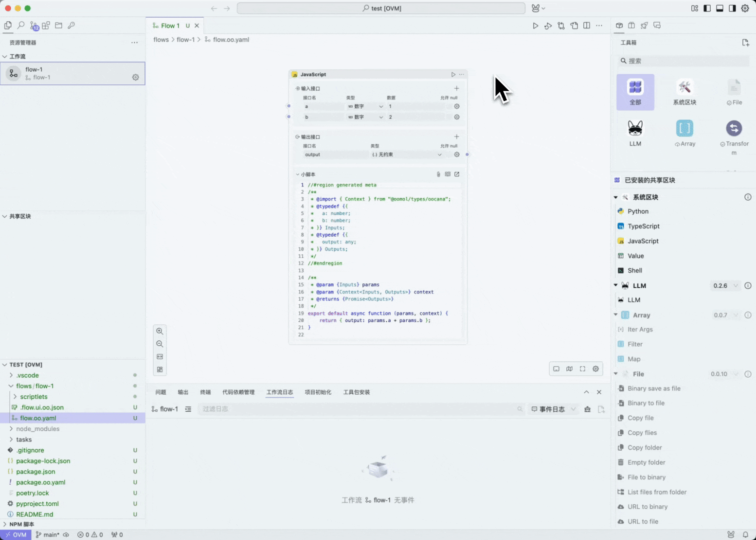Switch to the 终端 panel tab
Viewport: 756px width, 540px height.
(205, 392)
